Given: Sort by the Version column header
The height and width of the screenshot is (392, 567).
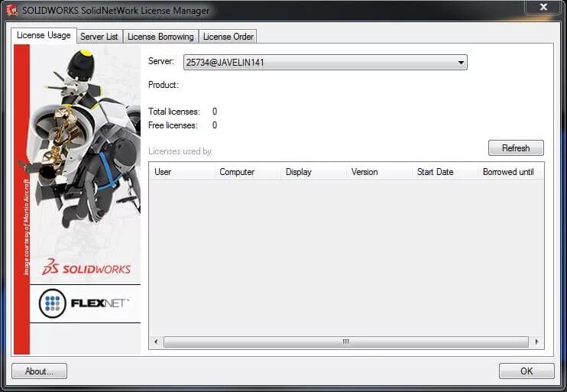Looking at the screenshot, I should point(379,172).
